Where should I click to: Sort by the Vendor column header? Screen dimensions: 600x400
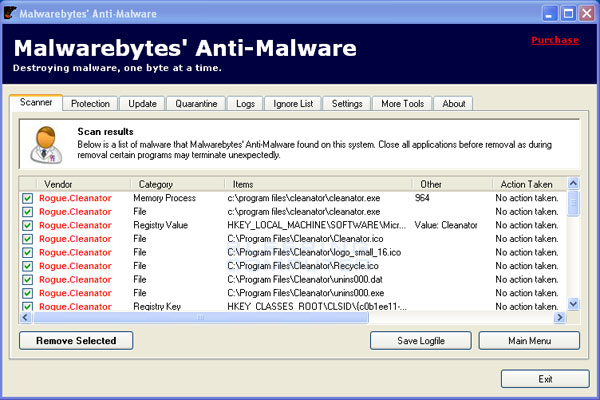click(x=83, y=184)
